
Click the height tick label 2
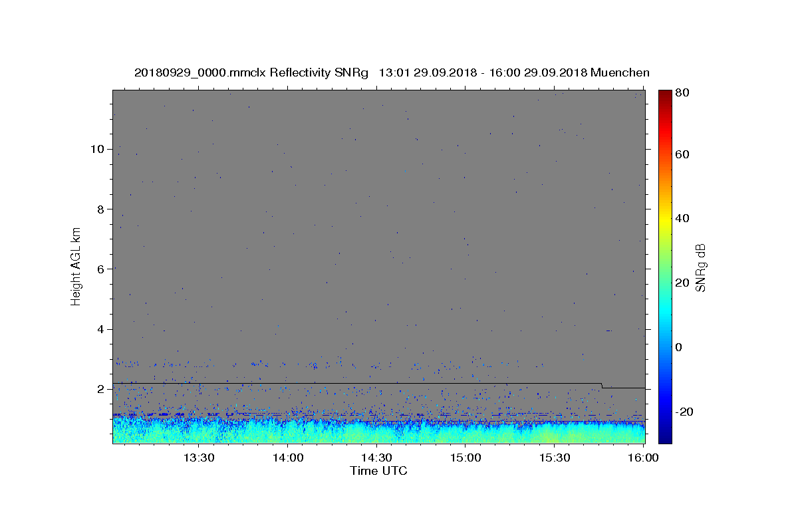pos(101,389)
